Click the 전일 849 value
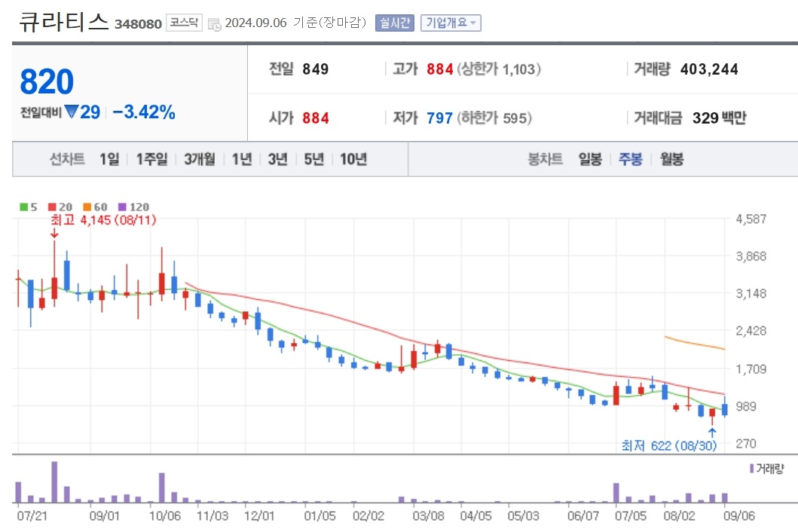The height and width of the screenshot is (532, 798). pos(316,69)
